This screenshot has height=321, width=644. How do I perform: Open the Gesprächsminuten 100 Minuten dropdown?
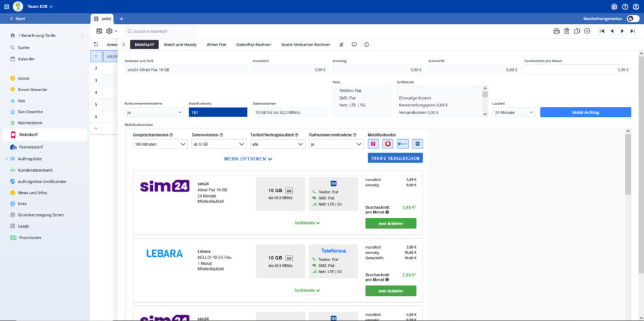click(160, 144)
